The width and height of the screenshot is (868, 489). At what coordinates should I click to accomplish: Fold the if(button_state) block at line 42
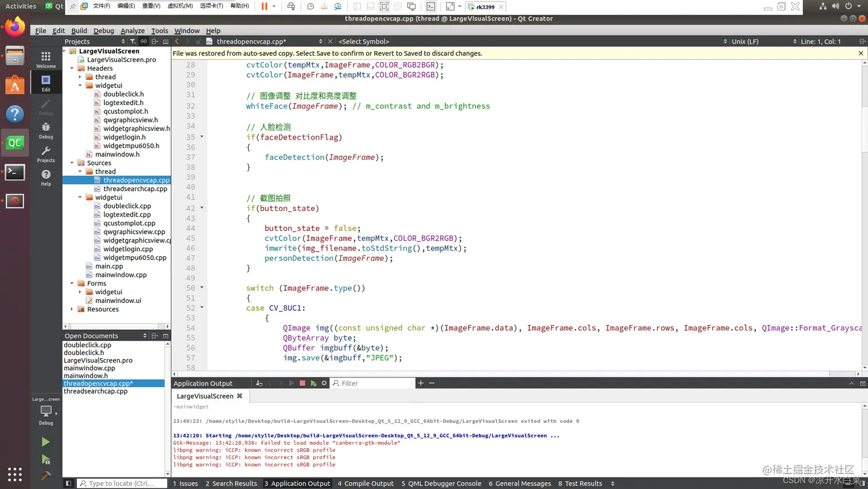201,208
